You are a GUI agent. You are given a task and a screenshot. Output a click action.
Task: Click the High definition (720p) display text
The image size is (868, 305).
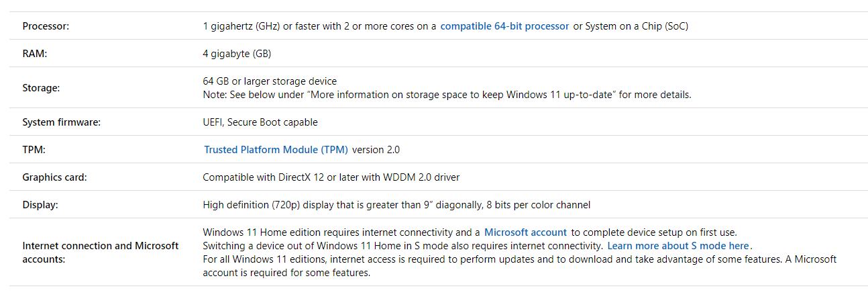point(396,205)
